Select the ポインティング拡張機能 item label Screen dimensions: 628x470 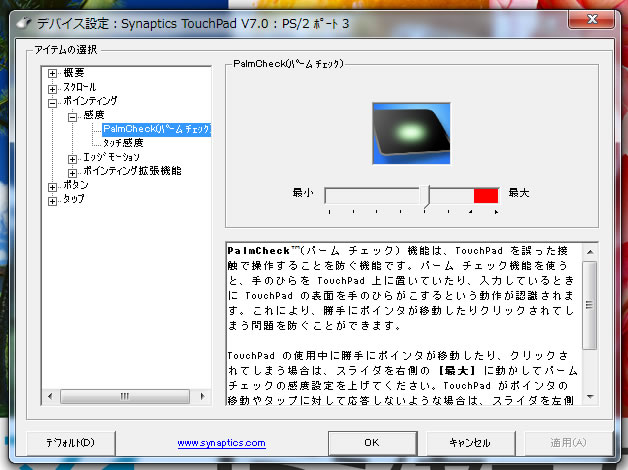[x=132, y=171]
